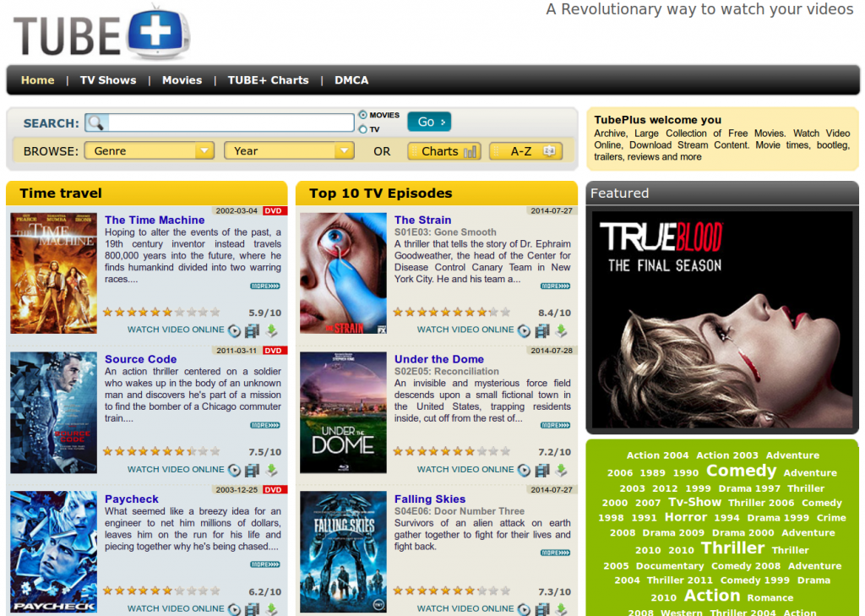865x616 pixels.
Task: Click the Tv-Show tag in tag cloud
Action: pyautogui.click(x=694, y=502)
